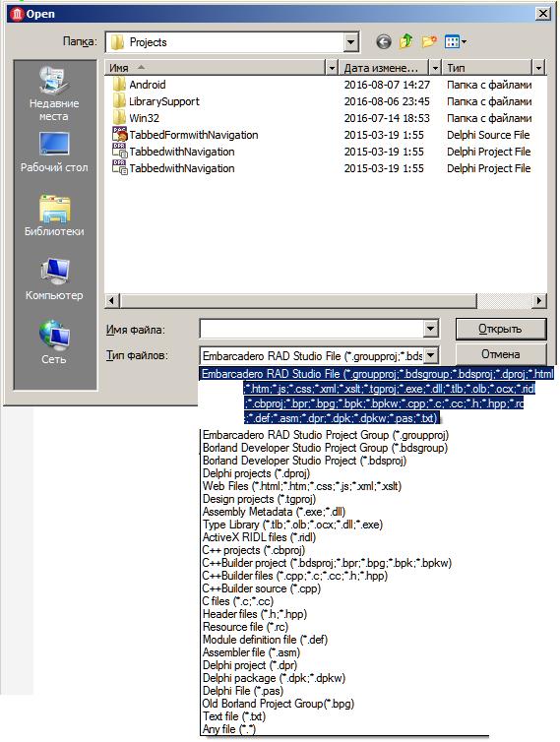Click the scroll right arrow
The image size is (560, 742).
pyautogui.click(x=538, y=300)
